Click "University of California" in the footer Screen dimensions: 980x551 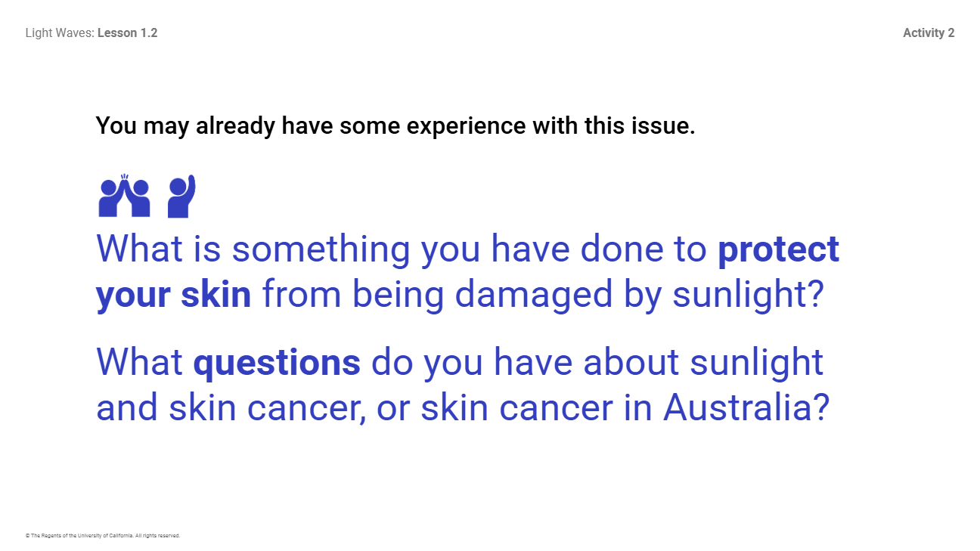(103, 536)
